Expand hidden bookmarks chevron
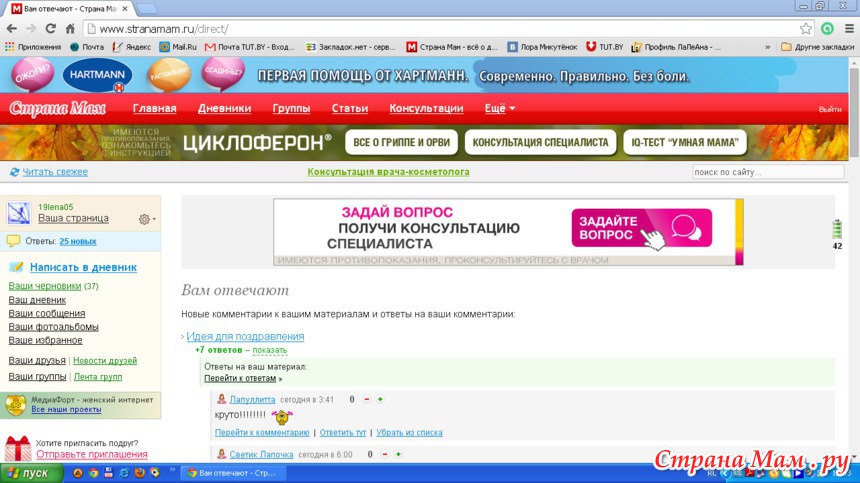This screenshot has width=860, height=483. click(x=767, y=47)
